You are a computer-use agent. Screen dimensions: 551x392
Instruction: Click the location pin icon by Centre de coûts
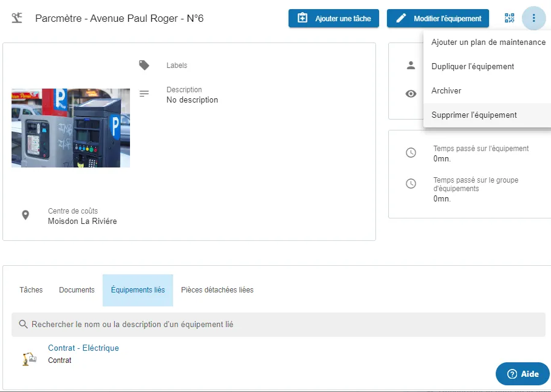click(x=26, y=215)
